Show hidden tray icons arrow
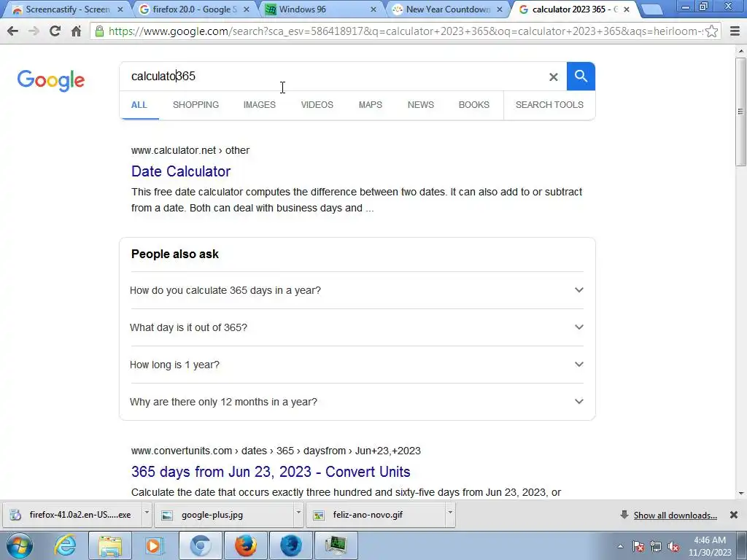Viewport: 747px width, 560px height. point(620,547)
